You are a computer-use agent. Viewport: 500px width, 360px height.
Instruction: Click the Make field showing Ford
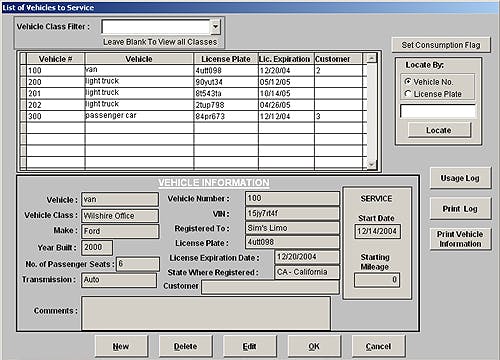tap(120, 231)
